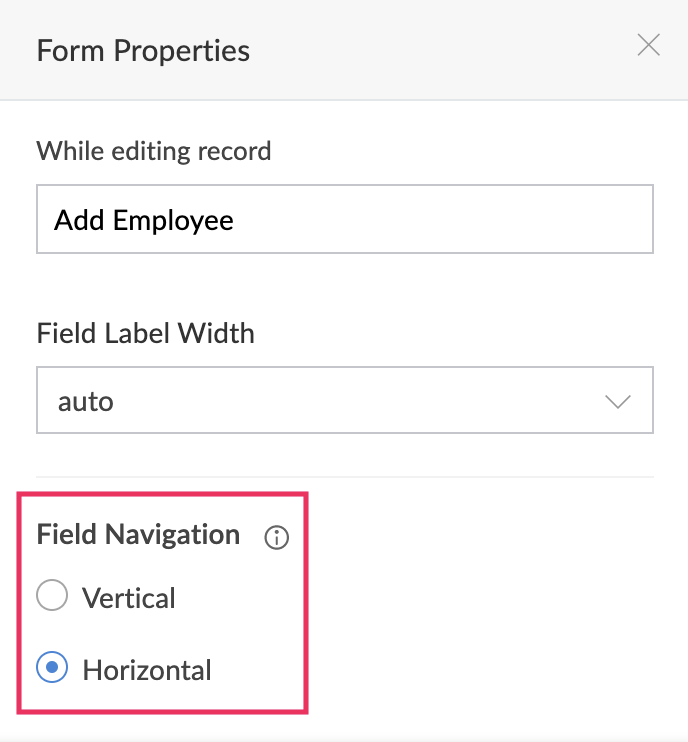This screenshot has height=742, width=688.
Task: Click the 'Add Employee' text in the field
Action: (x=144, y=220)
